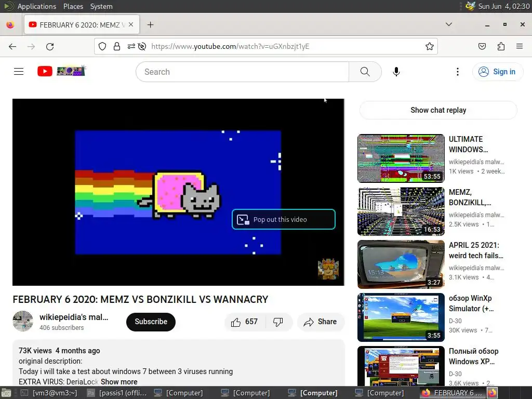532x399 pixels.
Task: Go to YouTube home via the logo
Action: 61,71
